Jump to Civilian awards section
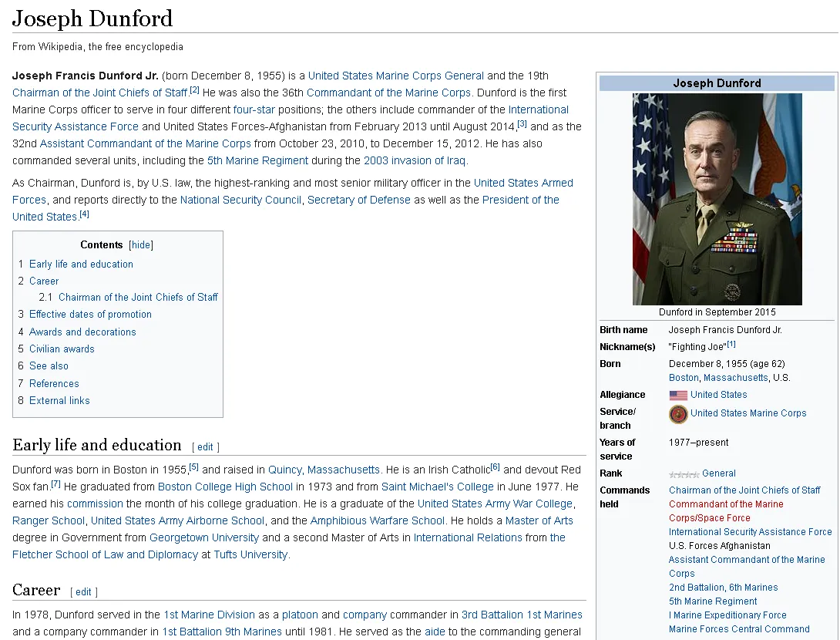The height and width of the screenshot is (640, 840). [62, 349]
